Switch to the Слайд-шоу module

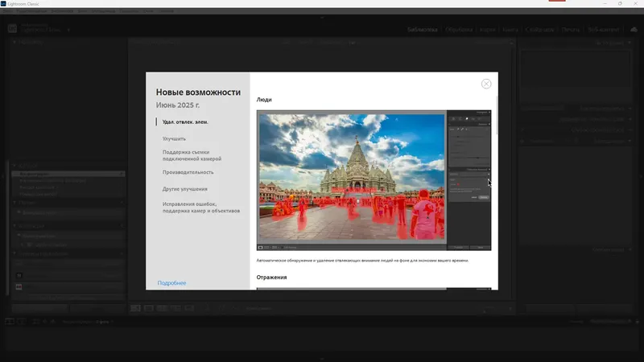539,30
